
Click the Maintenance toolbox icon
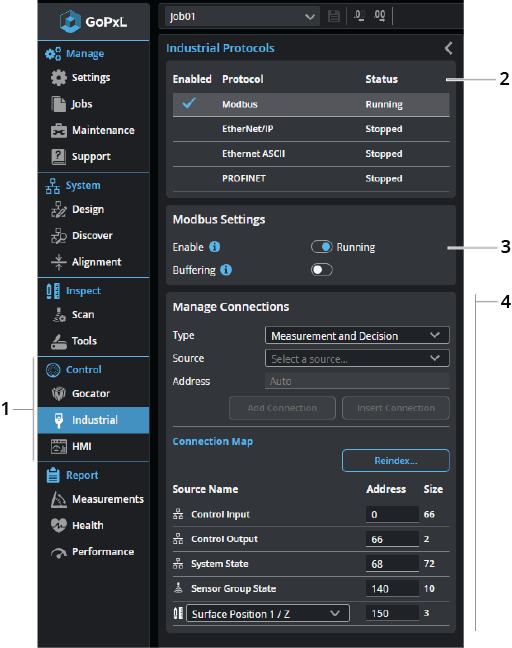(58, 131)
